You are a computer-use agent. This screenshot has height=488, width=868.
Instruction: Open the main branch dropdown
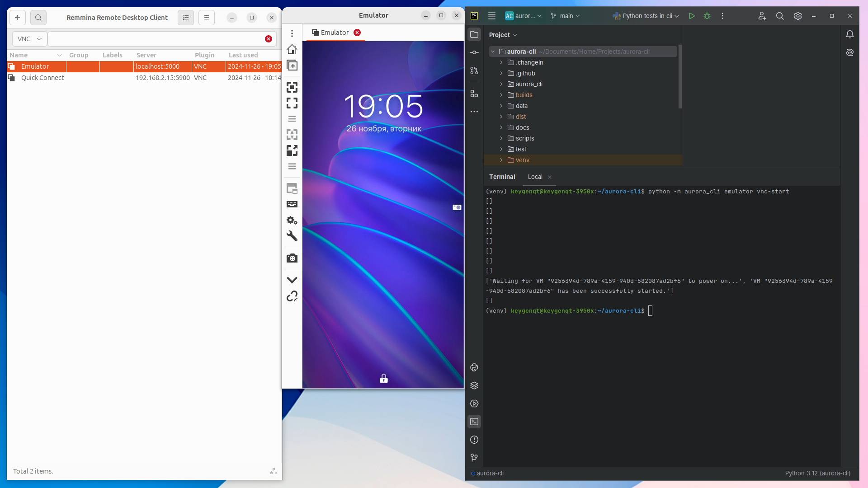(x=566, y=16)
